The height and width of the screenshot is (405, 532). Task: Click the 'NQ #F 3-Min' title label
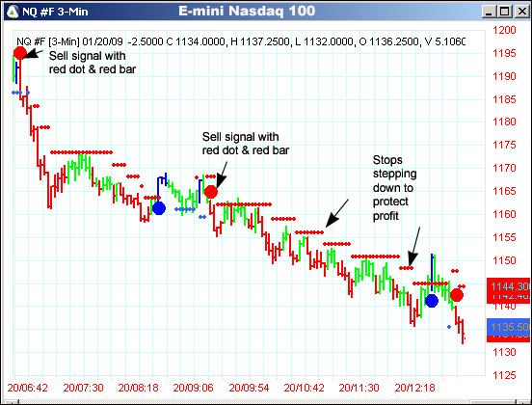tap(55, 12)
